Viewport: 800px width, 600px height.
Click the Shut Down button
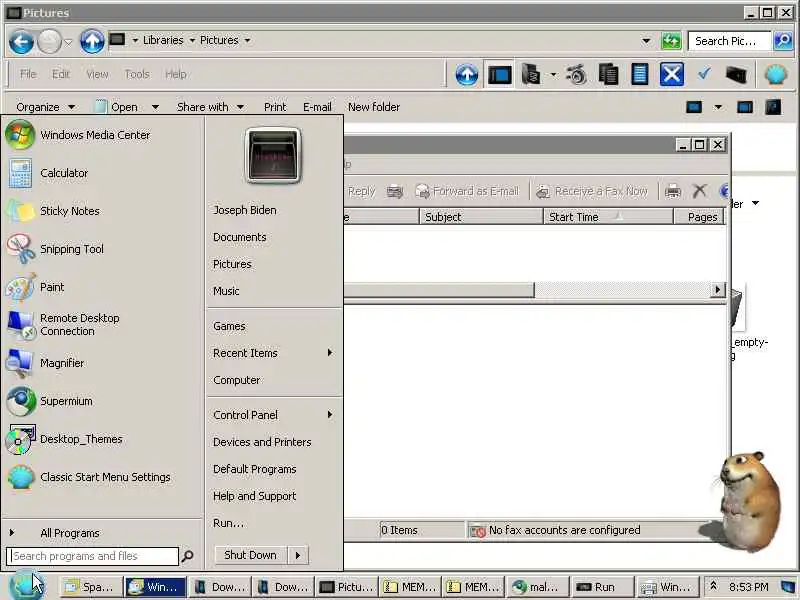coord(251,555)
